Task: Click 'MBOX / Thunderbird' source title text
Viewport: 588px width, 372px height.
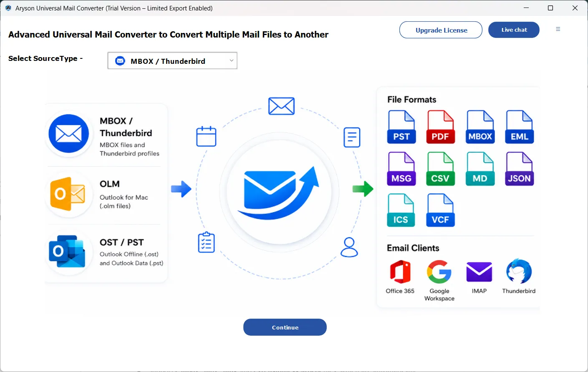Action: [x=126, y=127]
